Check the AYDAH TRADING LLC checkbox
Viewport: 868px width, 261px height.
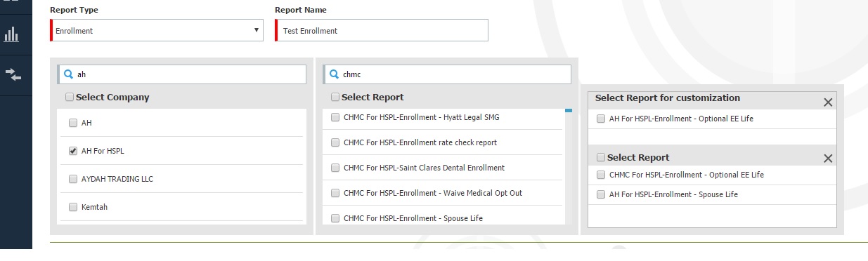tap(73, 179)
